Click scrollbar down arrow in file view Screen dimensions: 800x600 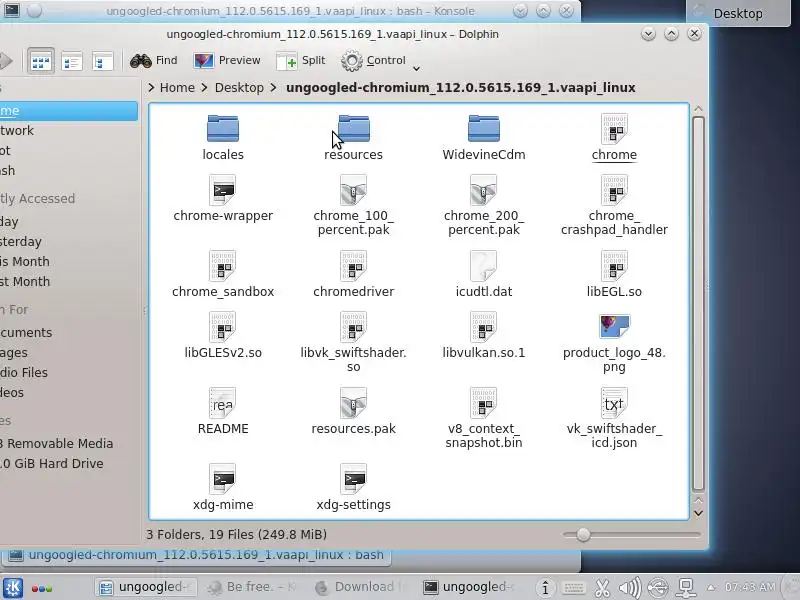click(698, 513)
